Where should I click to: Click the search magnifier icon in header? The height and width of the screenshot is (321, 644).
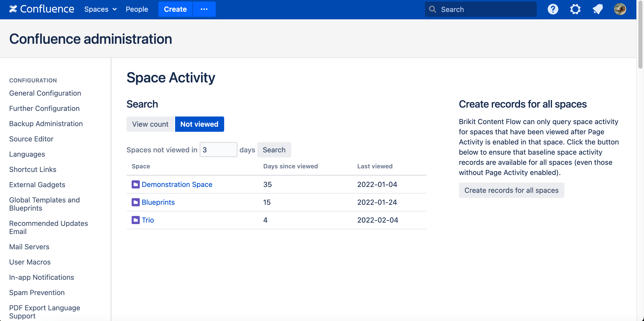(432, 9)
